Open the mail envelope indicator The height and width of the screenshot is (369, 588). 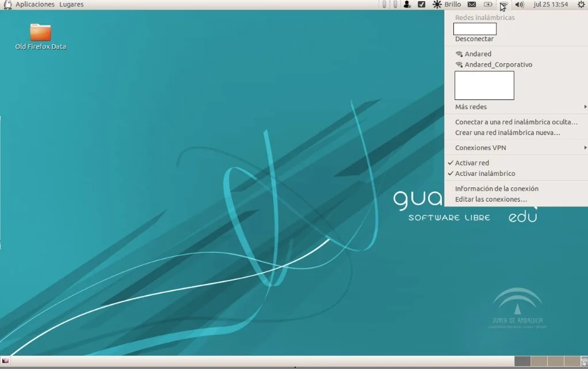click(x=472, y=5)
